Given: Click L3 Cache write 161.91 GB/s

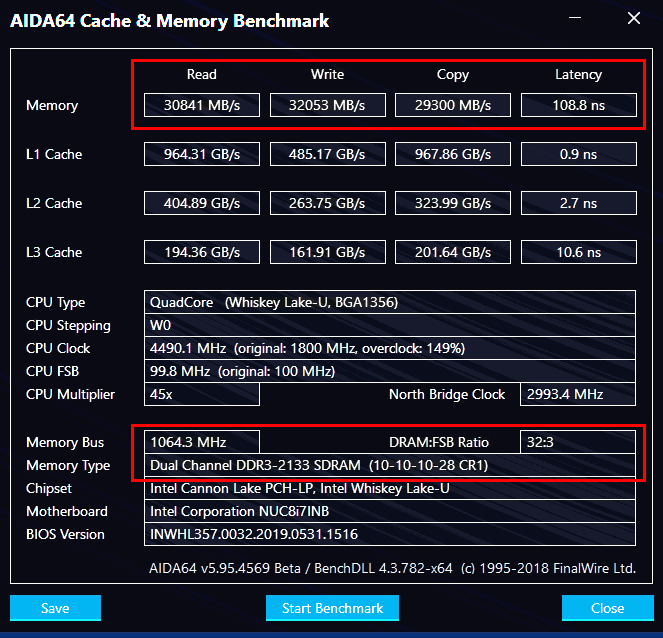Looking at the screenshot, I should pos(328,252).
